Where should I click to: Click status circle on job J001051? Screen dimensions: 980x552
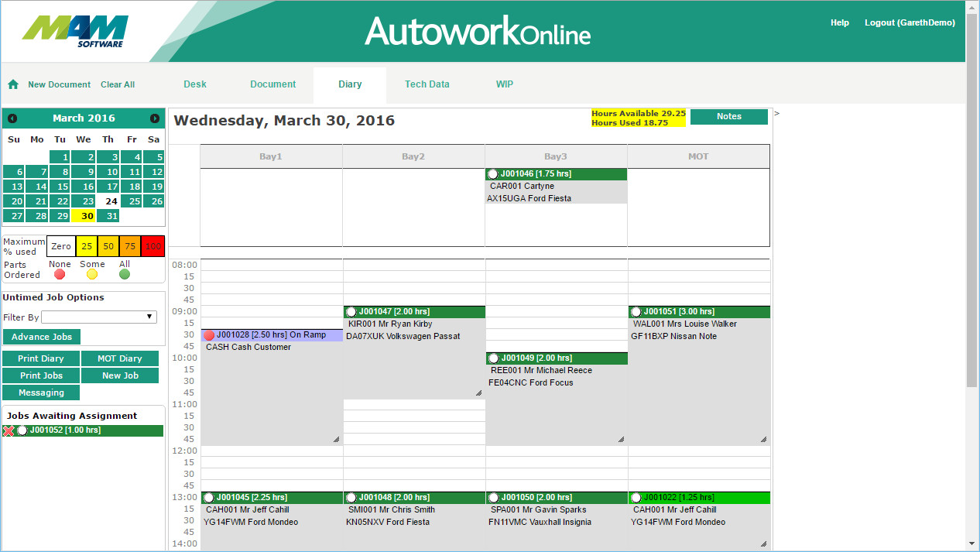click(x=636, y=312)
